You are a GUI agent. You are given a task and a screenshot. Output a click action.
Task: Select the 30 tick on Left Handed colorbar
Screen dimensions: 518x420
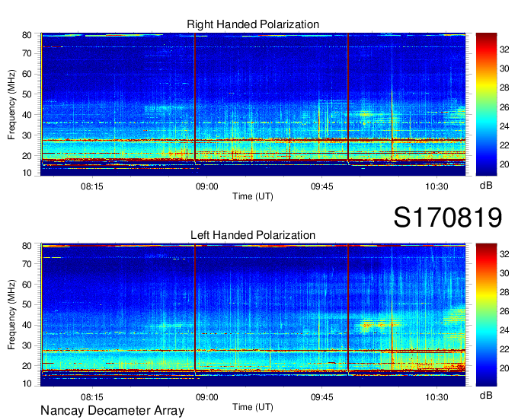(504, 273)
